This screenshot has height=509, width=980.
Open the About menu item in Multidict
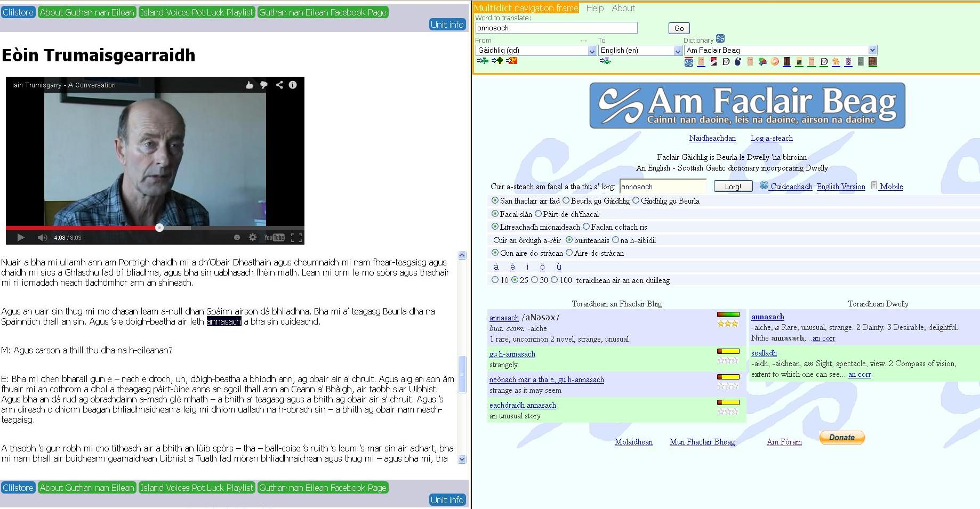623,8
